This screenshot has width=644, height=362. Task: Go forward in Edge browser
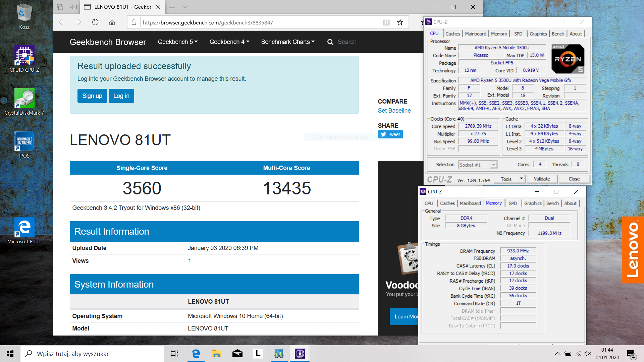pyautogui.click(x=78, y=22)
